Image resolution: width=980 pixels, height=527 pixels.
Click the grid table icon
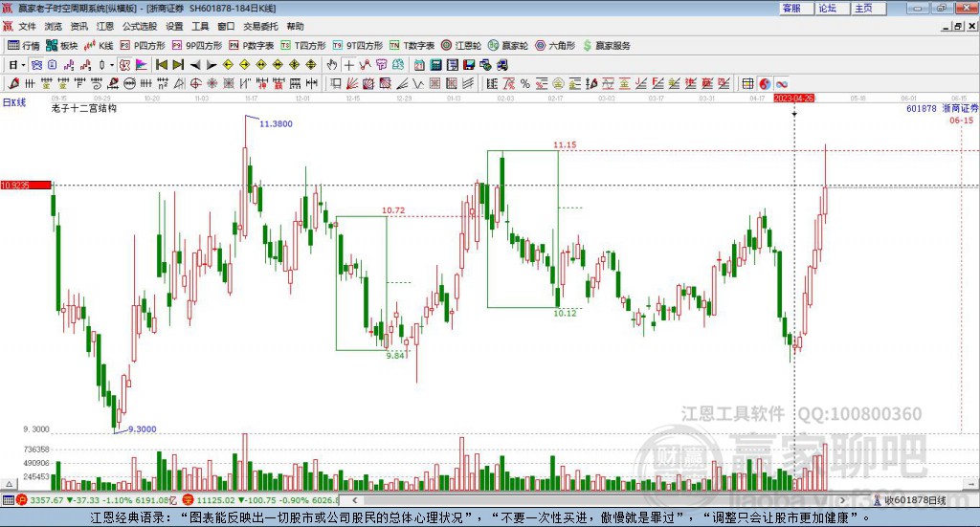(747, 83)
